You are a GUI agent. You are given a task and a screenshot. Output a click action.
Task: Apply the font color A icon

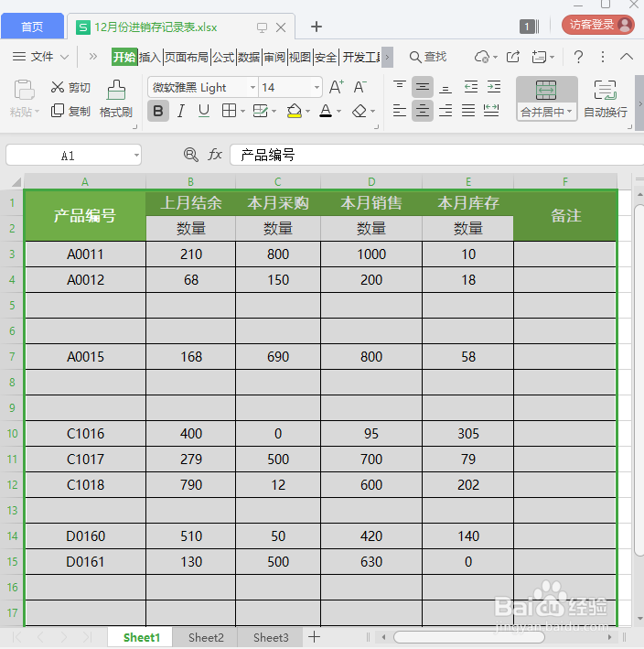[x=326, y=111]
